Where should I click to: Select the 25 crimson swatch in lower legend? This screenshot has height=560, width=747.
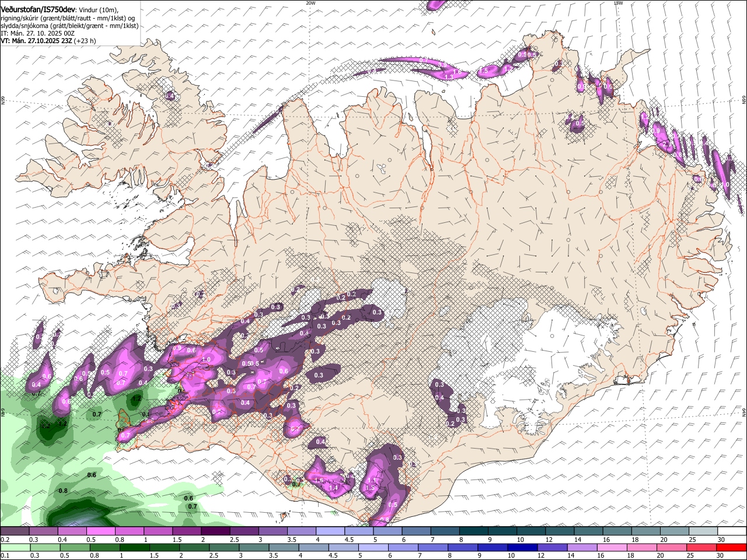[701, 548]
